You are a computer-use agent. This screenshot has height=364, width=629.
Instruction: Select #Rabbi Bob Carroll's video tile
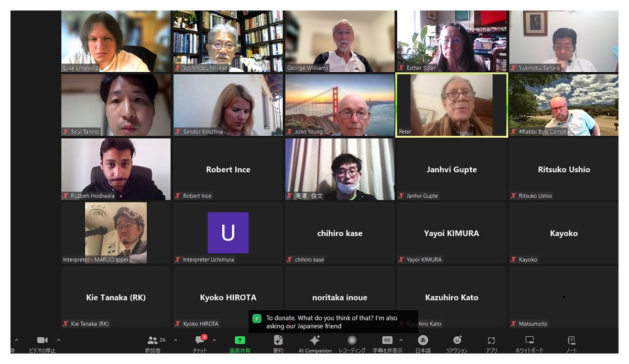click(564, 105)
